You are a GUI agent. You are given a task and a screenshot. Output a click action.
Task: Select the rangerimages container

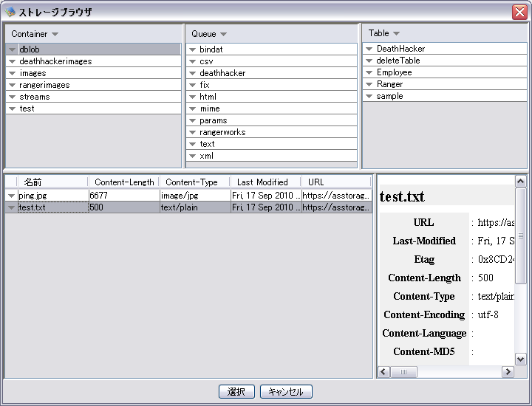tap(44, 85)
